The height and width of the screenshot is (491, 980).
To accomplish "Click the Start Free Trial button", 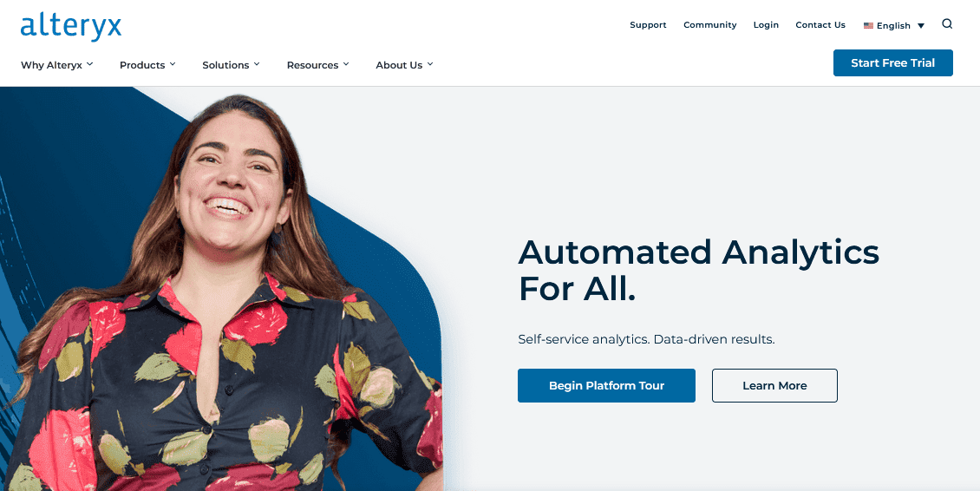I will pyautogui.click(x=893, y=63).
